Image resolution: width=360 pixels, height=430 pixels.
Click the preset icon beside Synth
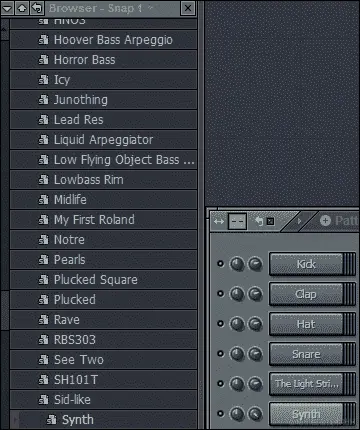51,420
